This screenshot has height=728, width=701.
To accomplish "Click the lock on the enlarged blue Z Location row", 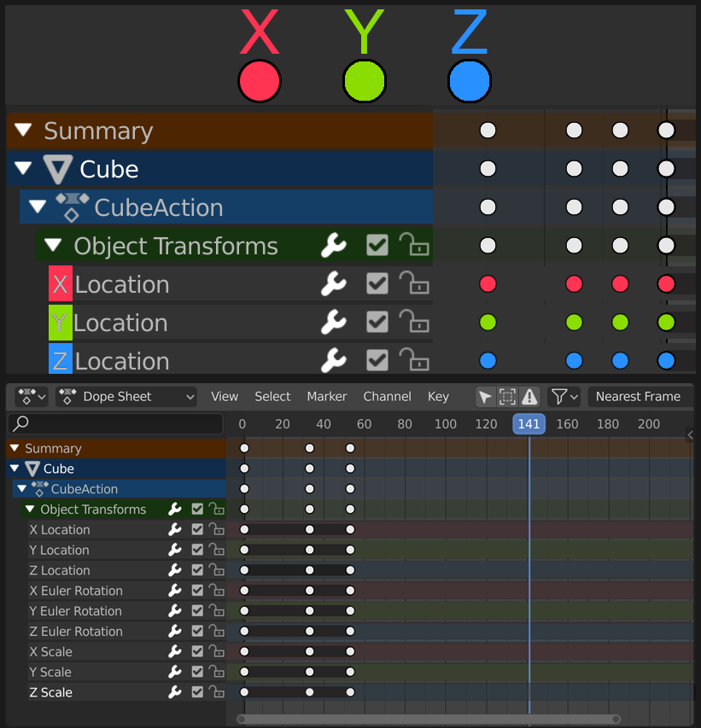I will [x=414, y=360].
